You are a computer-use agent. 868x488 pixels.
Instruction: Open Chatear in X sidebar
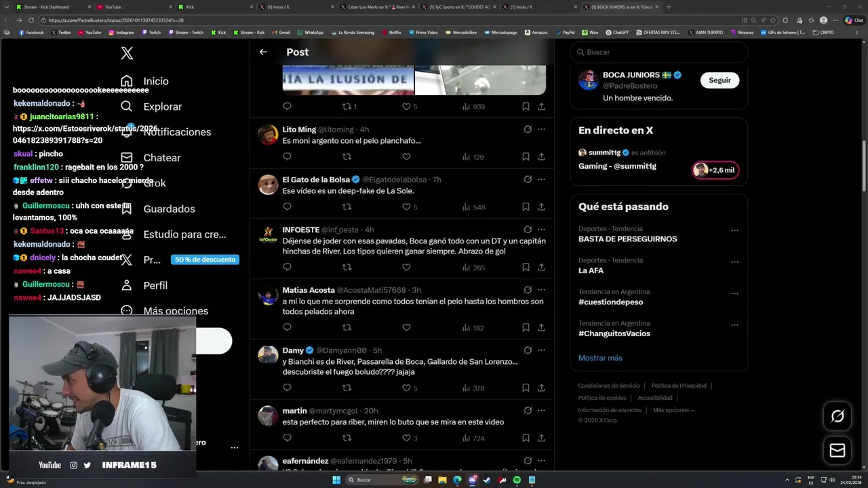[150, 158]
